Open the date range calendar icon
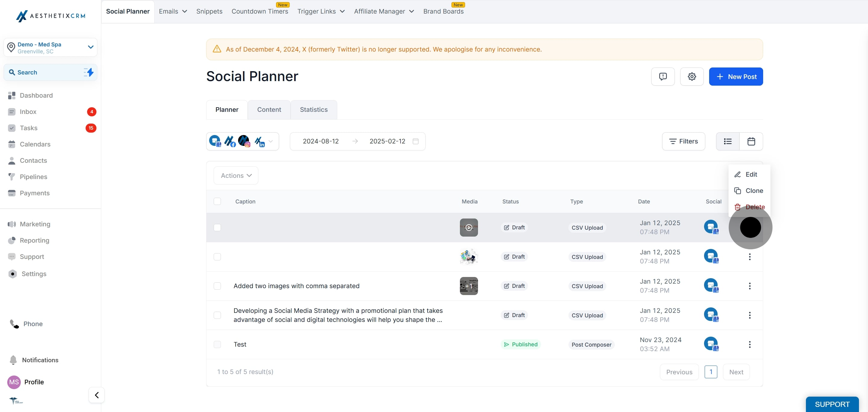This screenshot has width=868, height=412. click(x=416, y=141)
